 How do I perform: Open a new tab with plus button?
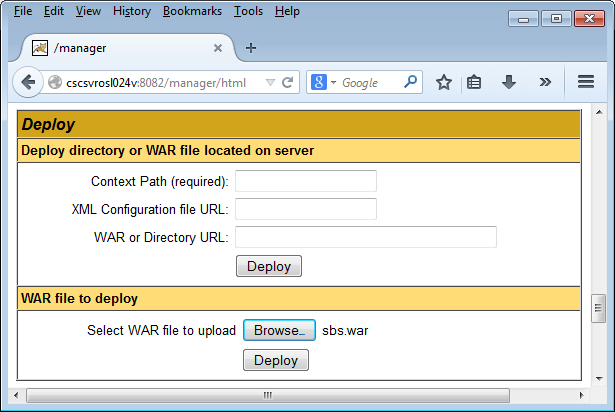point(251,47)
